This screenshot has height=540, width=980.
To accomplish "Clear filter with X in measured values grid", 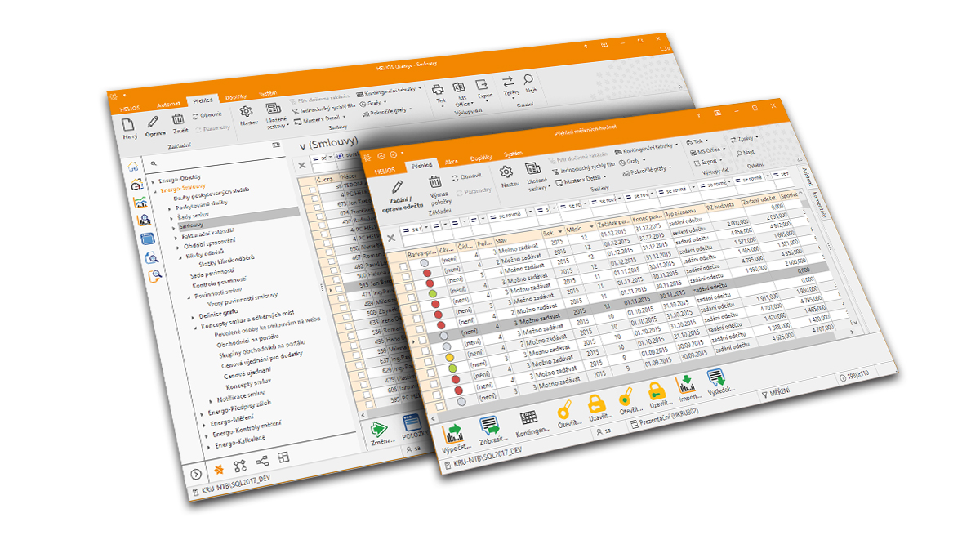I will tap(390, 238).
